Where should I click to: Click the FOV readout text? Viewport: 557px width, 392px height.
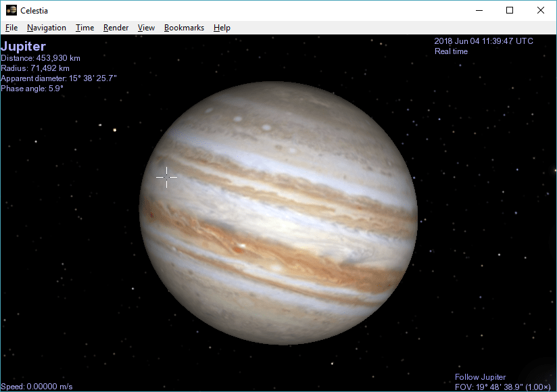[x=503, y=387]
